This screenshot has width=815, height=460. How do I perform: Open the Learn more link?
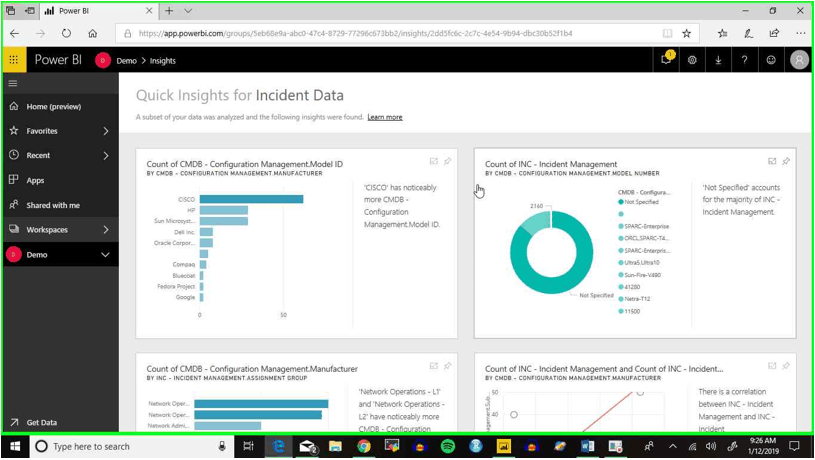click(385, 117)
